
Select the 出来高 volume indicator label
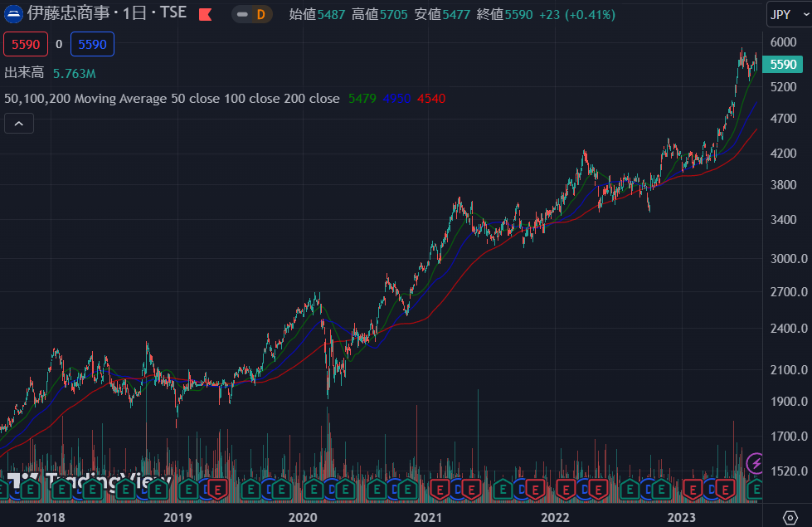point(24,72)
